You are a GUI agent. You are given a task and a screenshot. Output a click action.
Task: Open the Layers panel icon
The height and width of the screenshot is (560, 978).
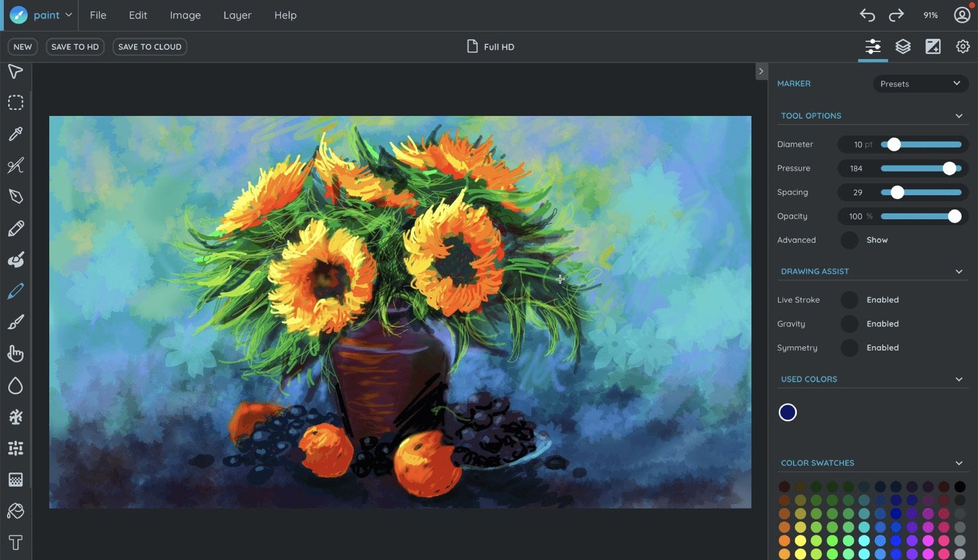[x=903, y=46]
